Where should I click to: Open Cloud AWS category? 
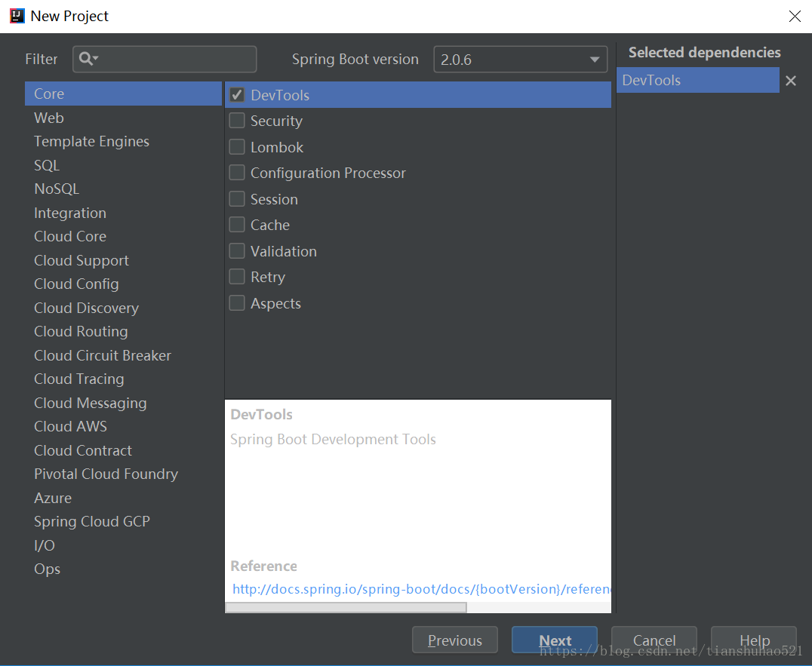pyautogui.click(x=123, y=426)
